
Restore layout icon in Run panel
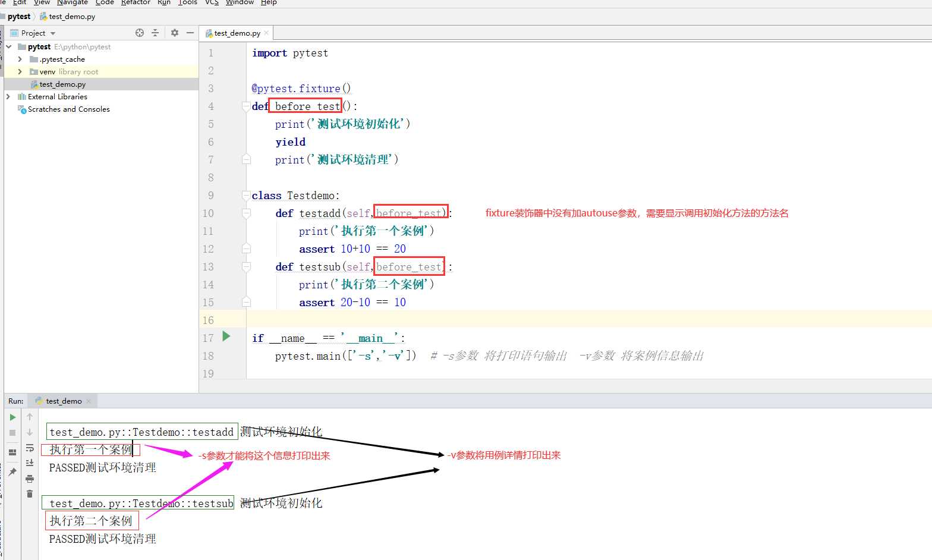point(12,452)
